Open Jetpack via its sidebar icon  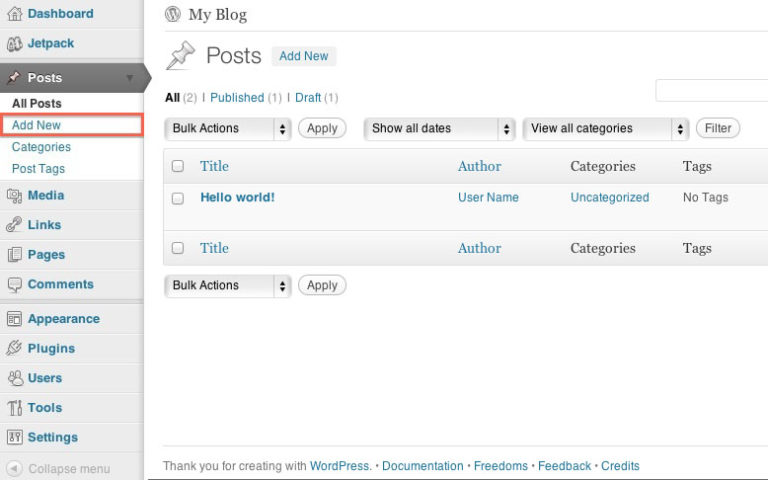(14, 44)
